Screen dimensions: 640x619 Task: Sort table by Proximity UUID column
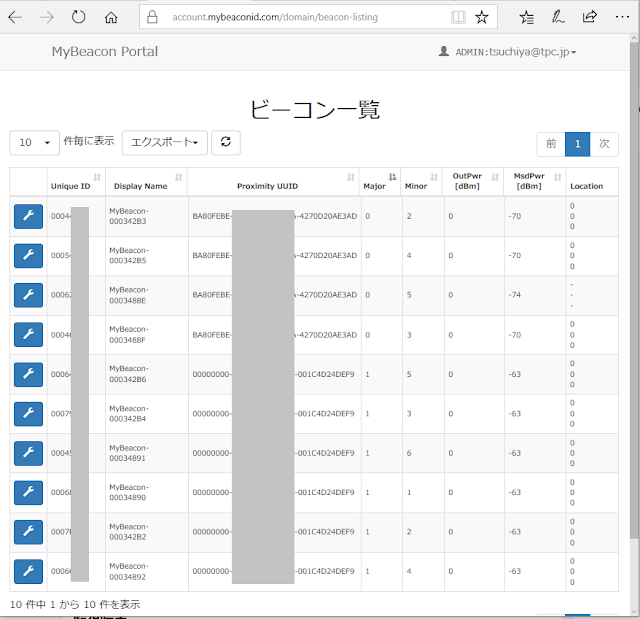click(273, 182)
